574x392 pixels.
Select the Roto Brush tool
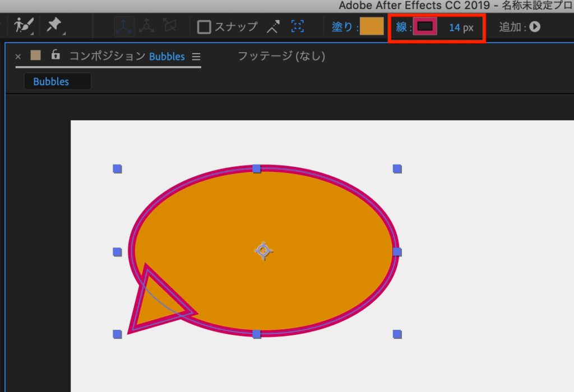[x=24, y=26]
